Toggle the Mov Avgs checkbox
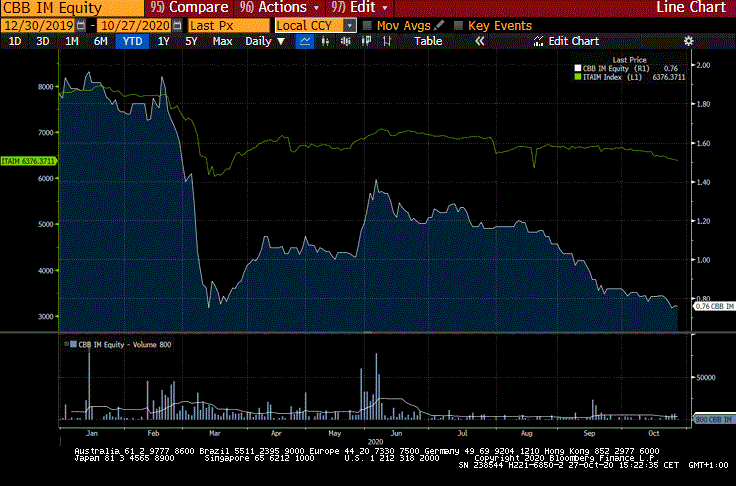Image resolution: width=736 pixels, height=486 pixels. (368, 25)
